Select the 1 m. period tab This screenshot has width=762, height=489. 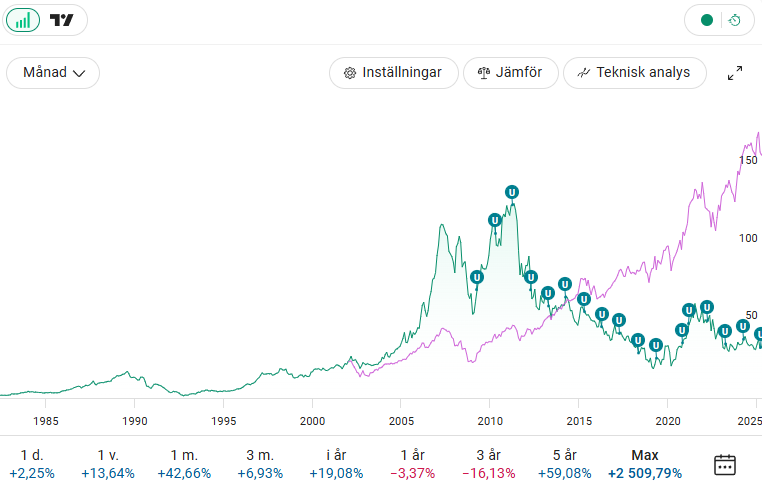point(185,464)
